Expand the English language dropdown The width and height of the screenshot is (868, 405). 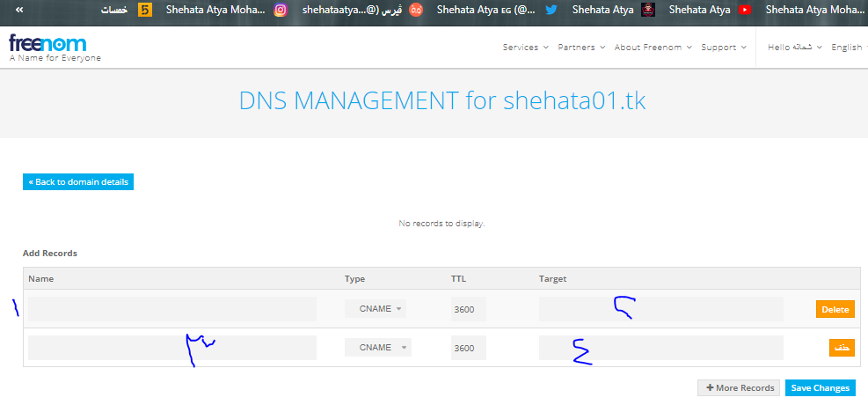850,48
